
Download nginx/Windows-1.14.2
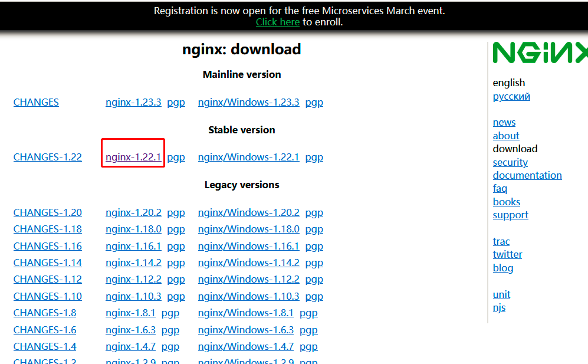coord(249,263)
